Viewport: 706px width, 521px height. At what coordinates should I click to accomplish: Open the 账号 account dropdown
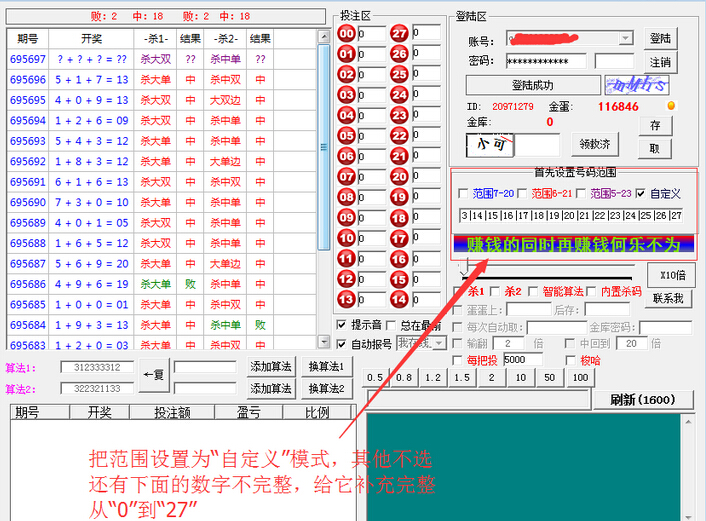tap(625, 38)
